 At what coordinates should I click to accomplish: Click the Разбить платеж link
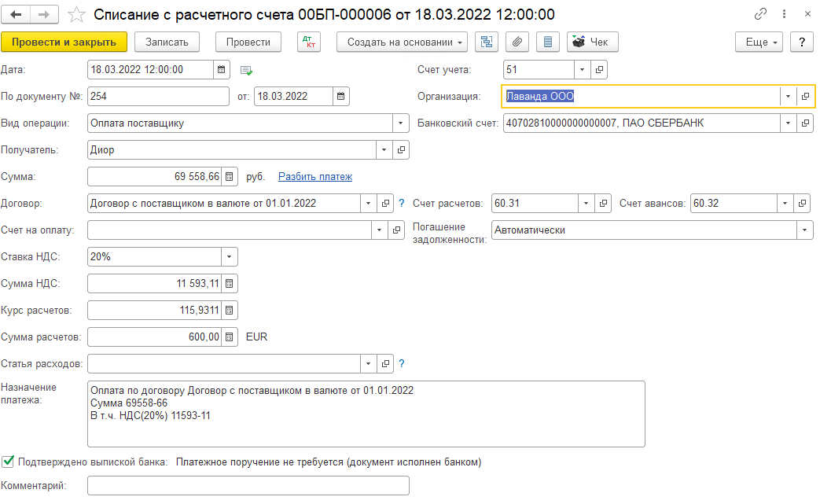pyautogui.click(x=314, y=177)
